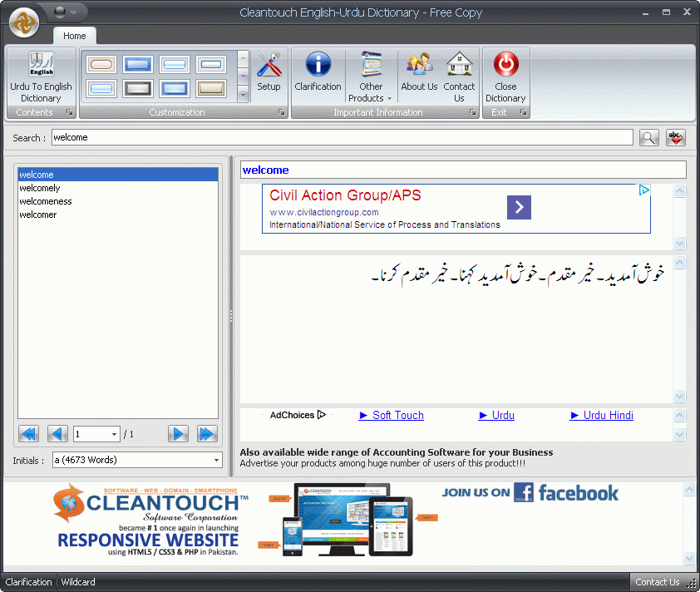Viewport: 700px width, 592px height.
Task: Open the Urdu Hindi link
Action: (601, 415)
